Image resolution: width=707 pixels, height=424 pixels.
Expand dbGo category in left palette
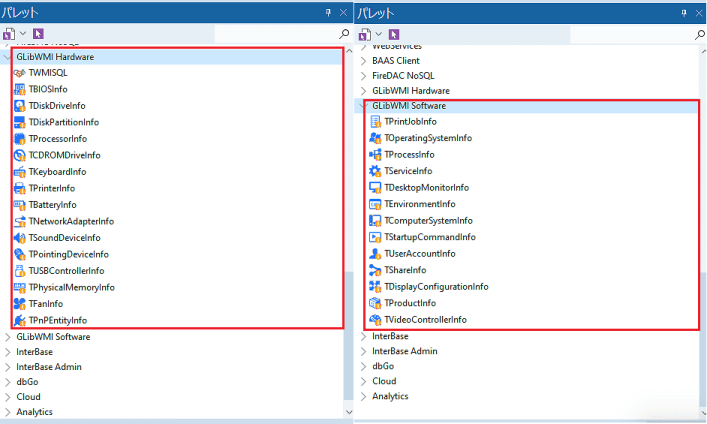tap(7, 382)
